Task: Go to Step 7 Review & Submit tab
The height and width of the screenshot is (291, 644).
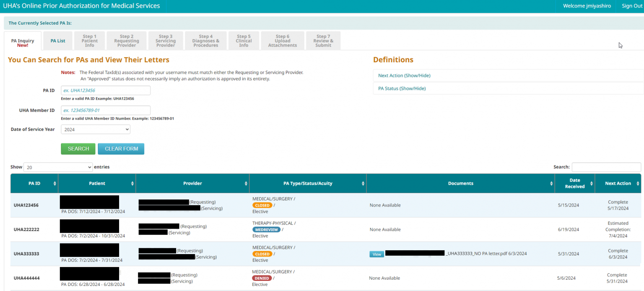Action: [x=323, y=41]
